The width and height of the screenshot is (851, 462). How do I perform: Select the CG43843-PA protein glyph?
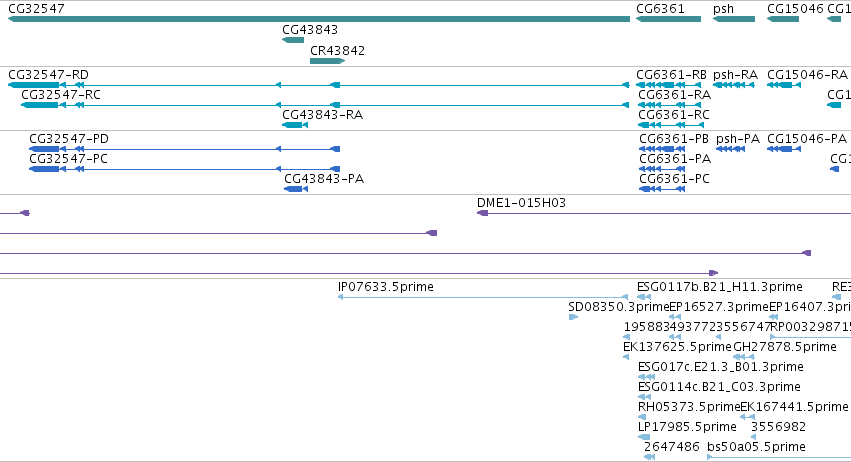296,189
